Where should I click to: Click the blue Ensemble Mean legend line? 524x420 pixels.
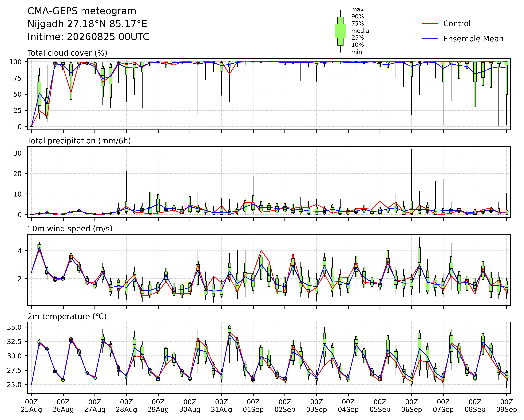coord(429,39)
